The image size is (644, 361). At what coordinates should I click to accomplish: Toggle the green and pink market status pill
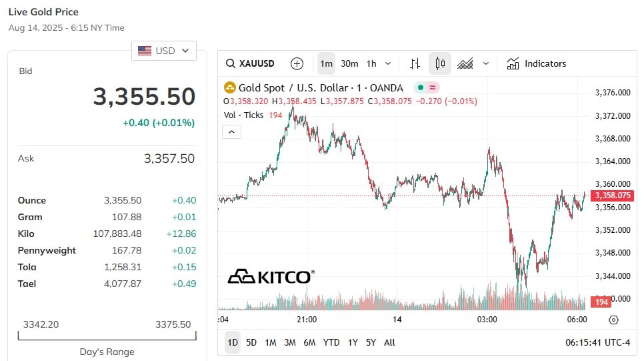(426, 87)
